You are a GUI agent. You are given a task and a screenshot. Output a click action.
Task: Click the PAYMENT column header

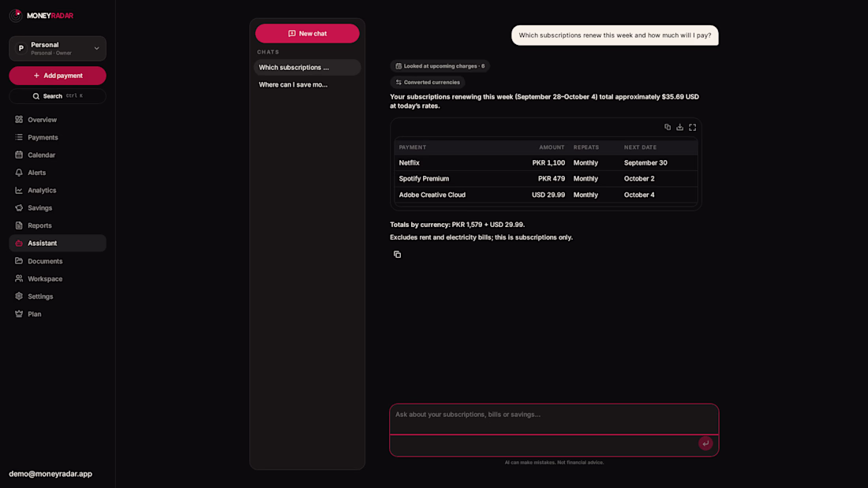click(413, 147)
